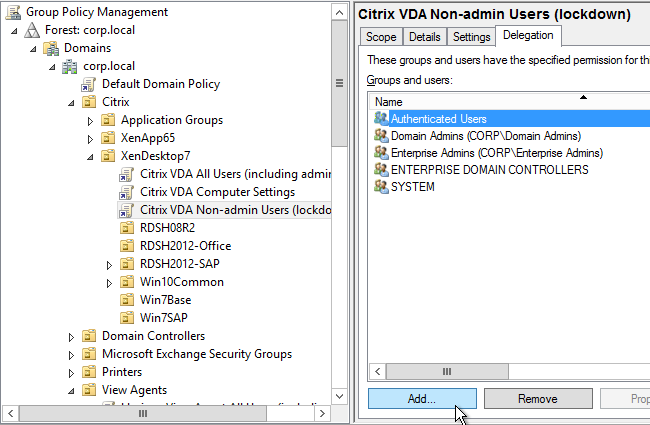The width and height of the screenshot is (650, 425).
Task: Click the Add... button
Action: pos(422,398)
